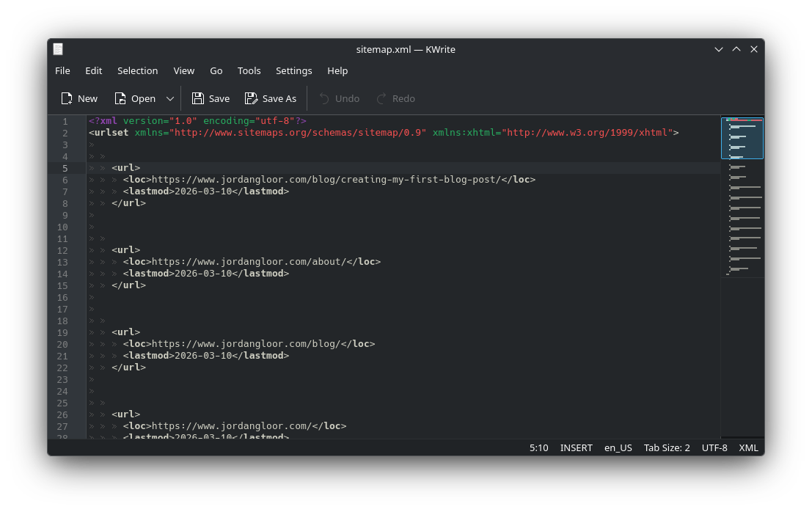Click the xml version declaration line
This screenshot has height=512, width=812.
pos(197,120)
